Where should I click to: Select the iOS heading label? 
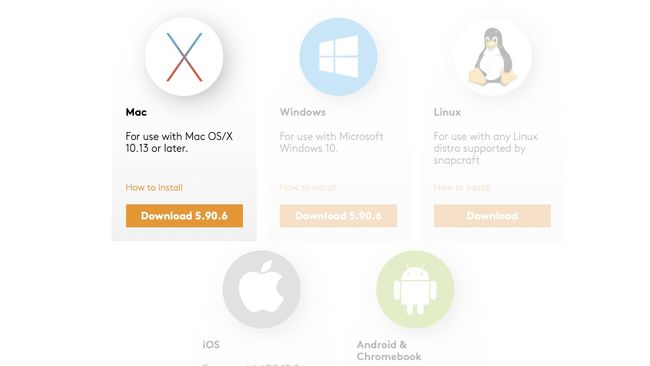[211, 344]
